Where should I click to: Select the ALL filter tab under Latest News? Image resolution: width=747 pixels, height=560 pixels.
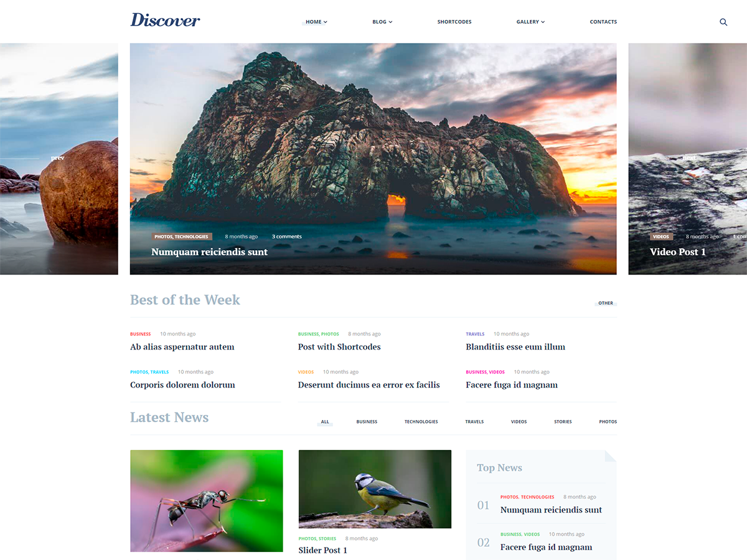[x=324, y=421]
